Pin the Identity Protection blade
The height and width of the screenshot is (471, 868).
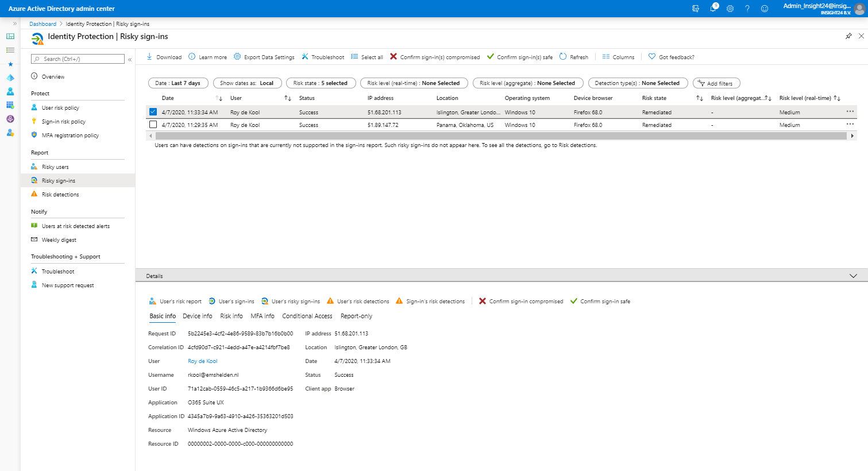[x=848, y=36]
